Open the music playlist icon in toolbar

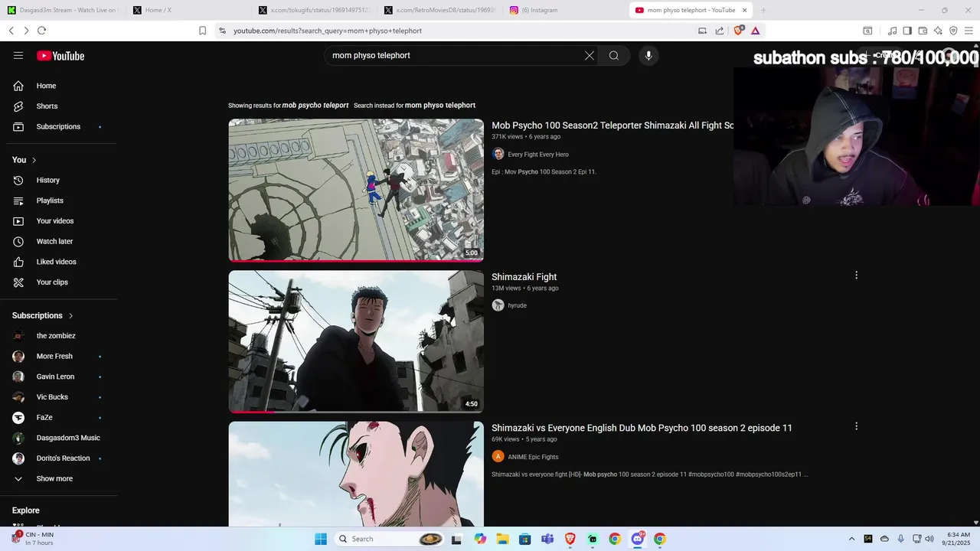[x=892, y=31]
